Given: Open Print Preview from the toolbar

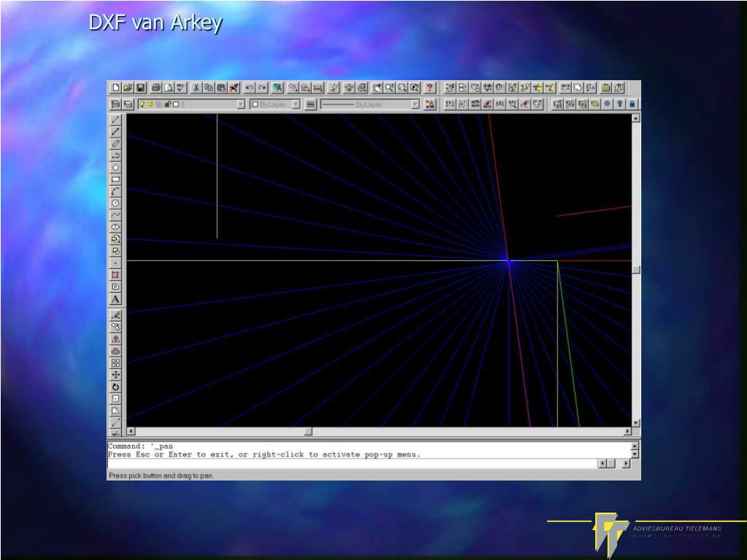Looking at the screenshot, I should 169,87.
